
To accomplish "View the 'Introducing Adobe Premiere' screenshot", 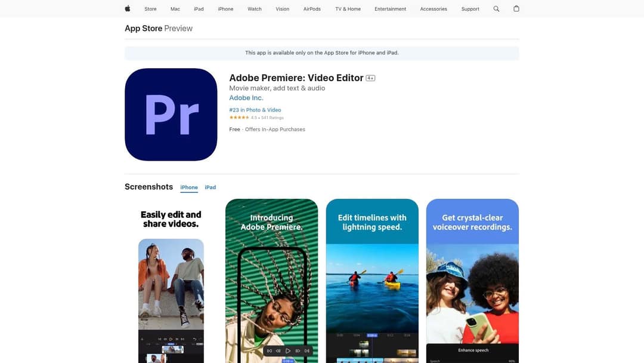I will (271, 281).
